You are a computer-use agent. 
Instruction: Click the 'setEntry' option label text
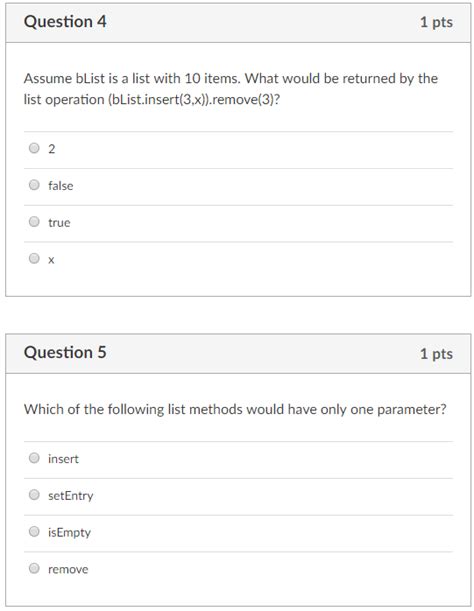tap(71, 496)
